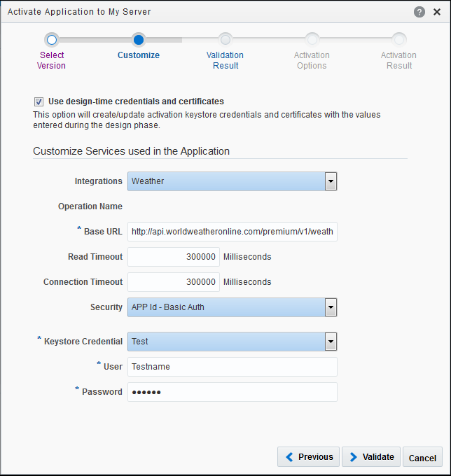Close the Activate Application dialog

437,12
